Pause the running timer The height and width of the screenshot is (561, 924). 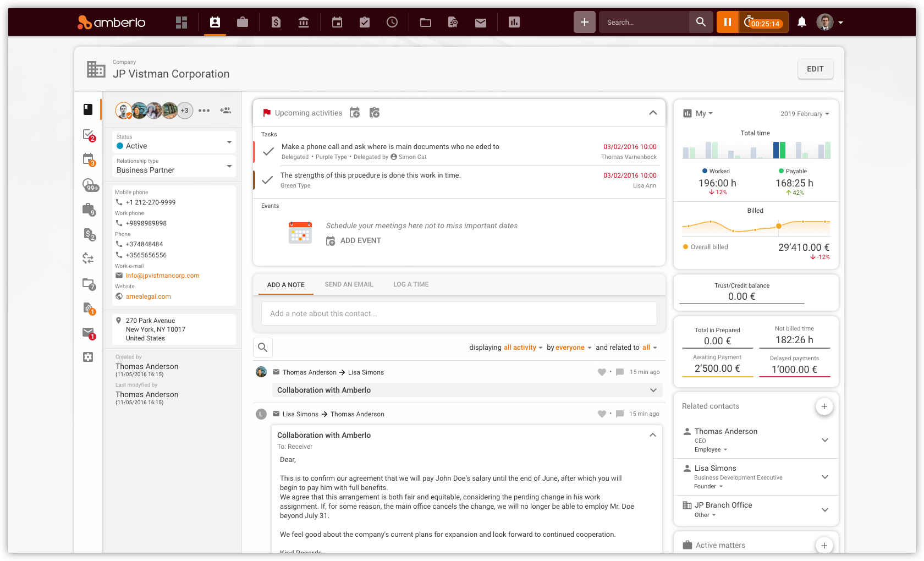pos(727,22)
